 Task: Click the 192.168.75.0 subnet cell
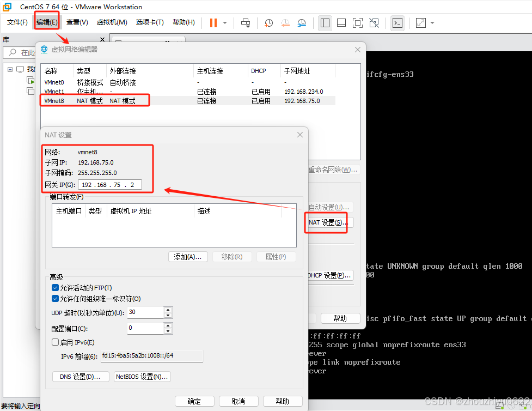point(302,101)
